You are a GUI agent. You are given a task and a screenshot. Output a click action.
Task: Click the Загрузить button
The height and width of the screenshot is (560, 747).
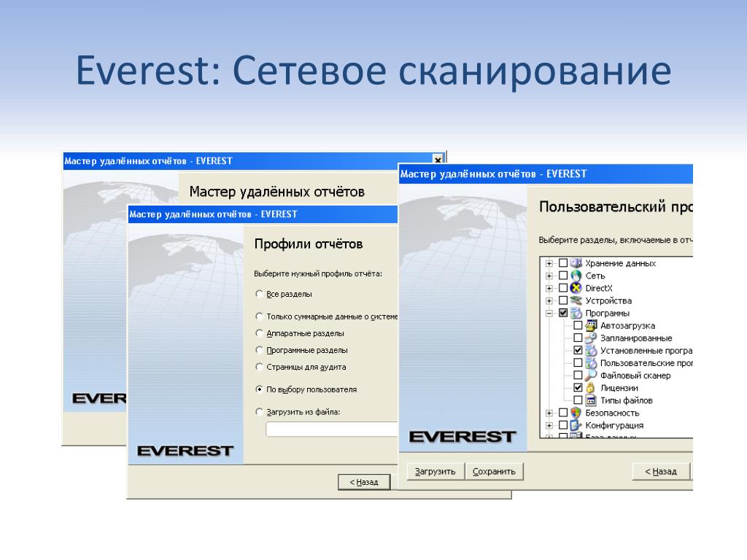[x=435, y=472]
